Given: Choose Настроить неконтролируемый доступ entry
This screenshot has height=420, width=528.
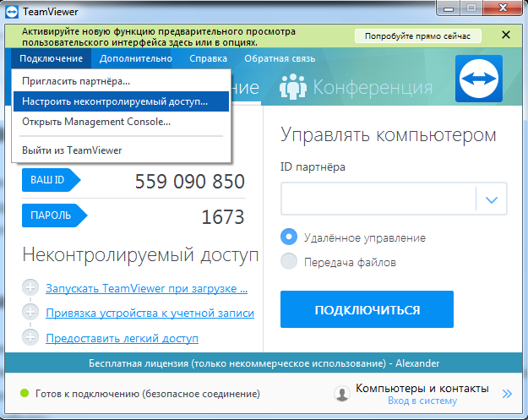Looking at the screenshot, I should tap(121, 101).
